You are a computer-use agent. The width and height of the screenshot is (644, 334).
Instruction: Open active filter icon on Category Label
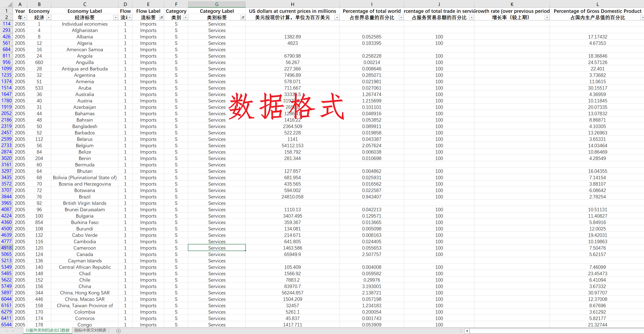(243, 17)
